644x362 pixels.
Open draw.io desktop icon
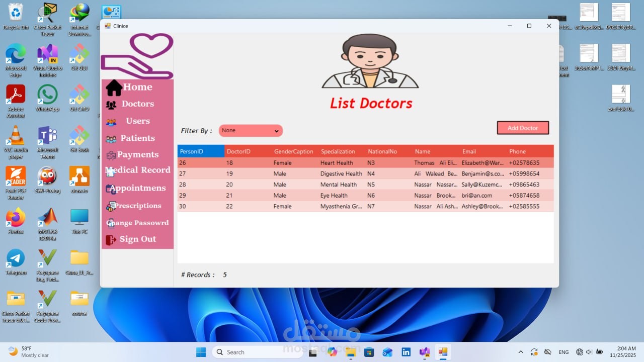tap(79, 180)
